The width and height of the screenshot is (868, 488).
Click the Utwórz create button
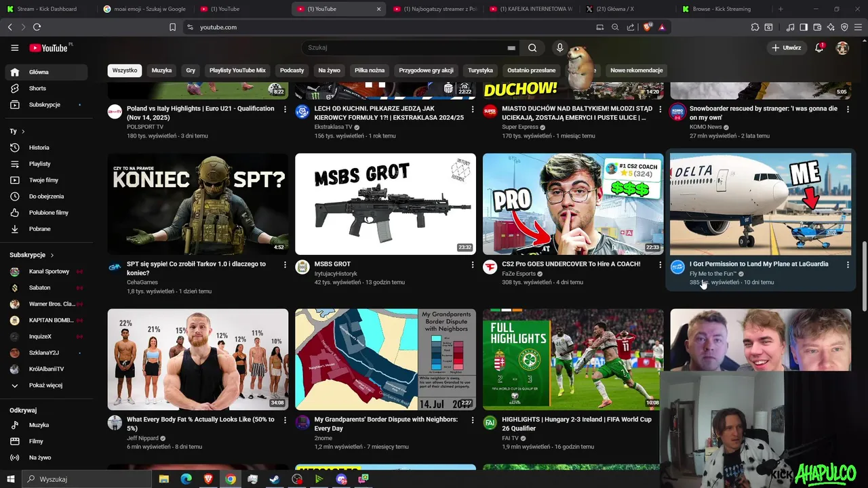pyautogui.click(x=787, y=48)
